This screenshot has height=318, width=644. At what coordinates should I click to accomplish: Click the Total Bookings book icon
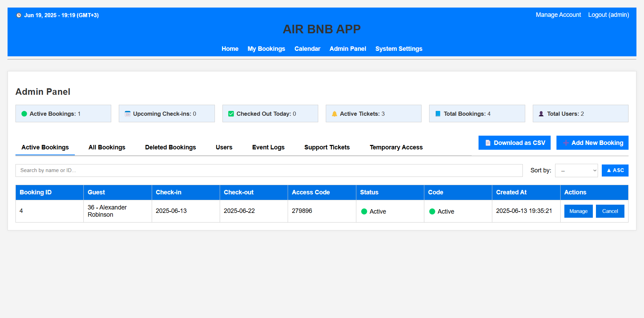pos(438,114)
